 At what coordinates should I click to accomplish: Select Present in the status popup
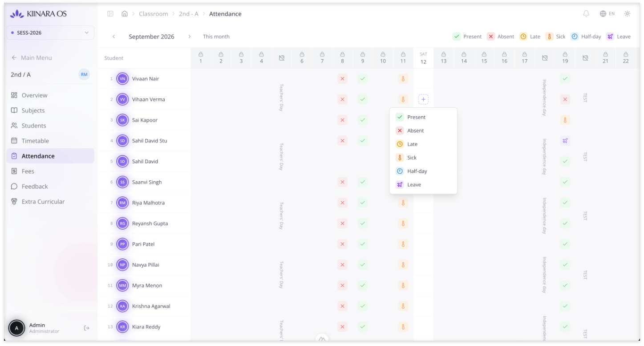tap(423, 117)
